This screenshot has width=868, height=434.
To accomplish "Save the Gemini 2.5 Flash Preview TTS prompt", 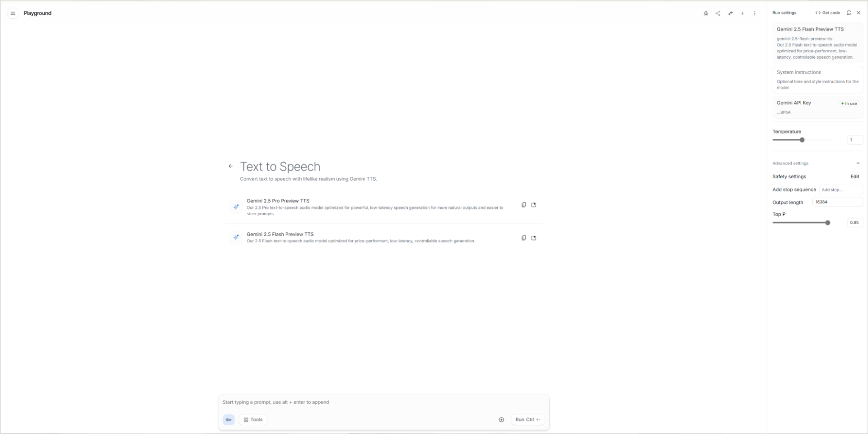I will click(534, 238).
